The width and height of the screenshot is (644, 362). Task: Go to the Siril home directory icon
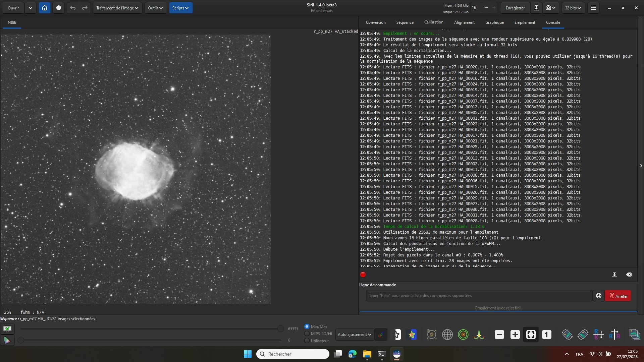point(45,8)
